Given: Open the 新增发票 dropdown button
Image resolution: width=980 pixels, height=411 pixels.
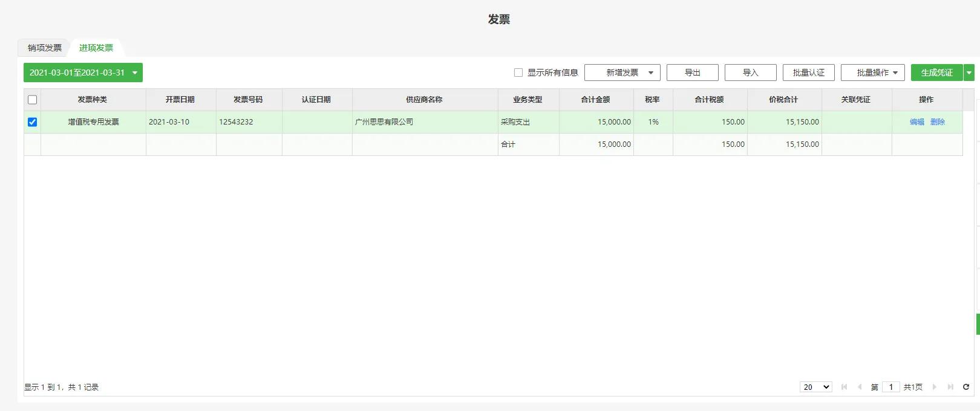Looking at the screenshot, I should coord(622,73).
